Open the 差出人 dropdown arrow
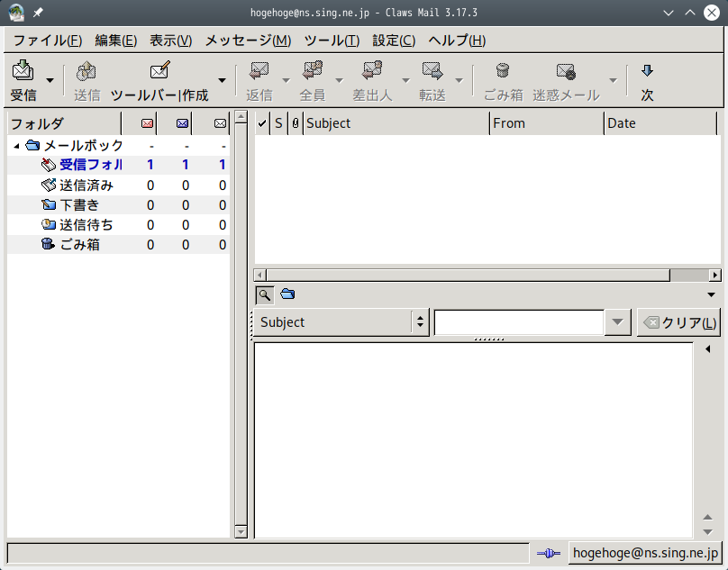This screenshot has width=728, height=570. pyautogui.click(x=405, y=80)
